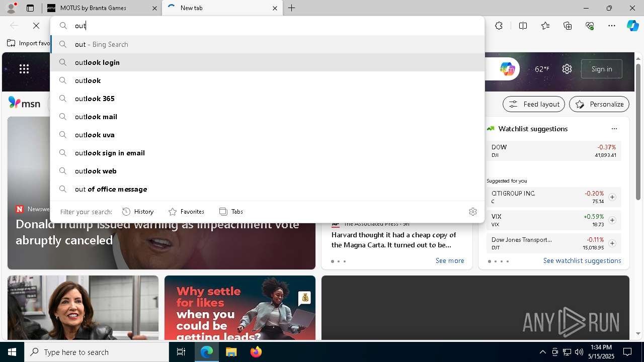Launch Firefox from taskbar
Screen dimensions: 644x362
point(256,352)
